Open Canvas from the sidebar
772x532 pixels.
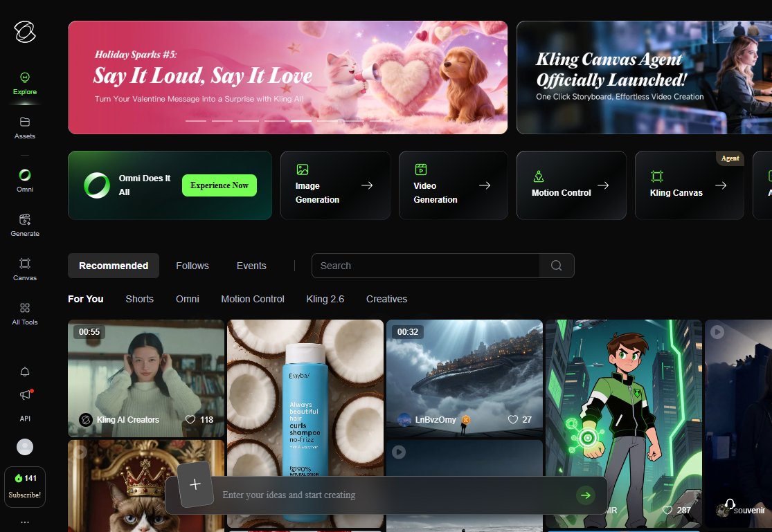25,268
